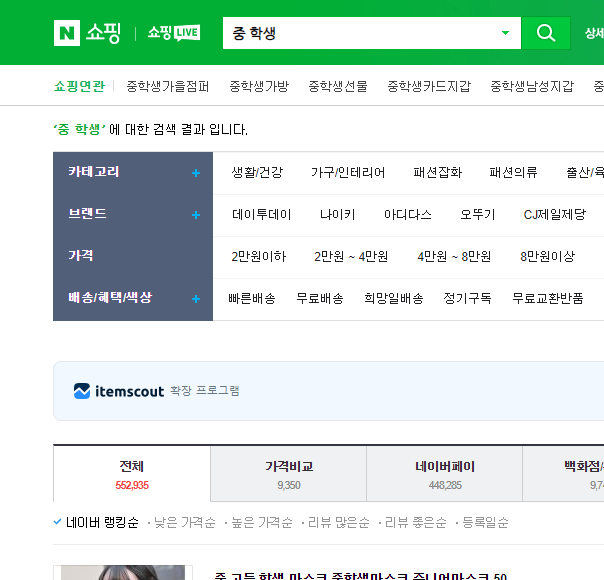The width and height of the screenshot is (604, 580).
Task: Click the 552,935 total results count
Action: tap(132, 485)
